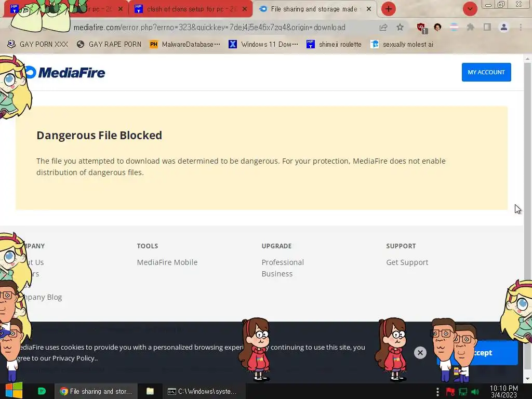The image size is (532, 399).
Task: Open the red new tab plus button
Action: 389,9
